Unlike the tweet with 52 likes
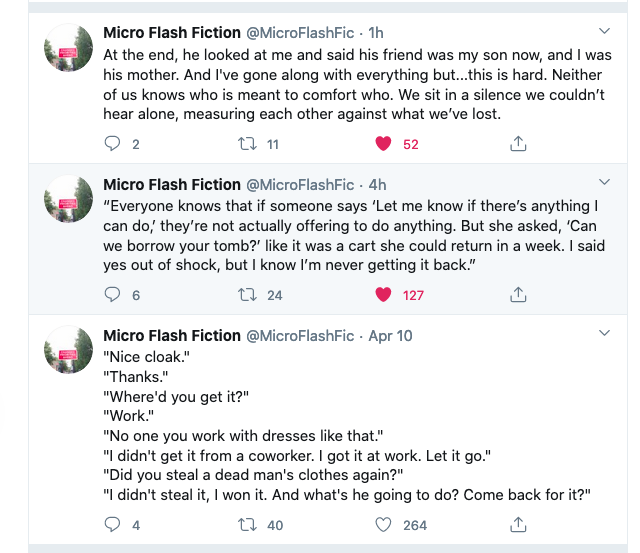 382,144
